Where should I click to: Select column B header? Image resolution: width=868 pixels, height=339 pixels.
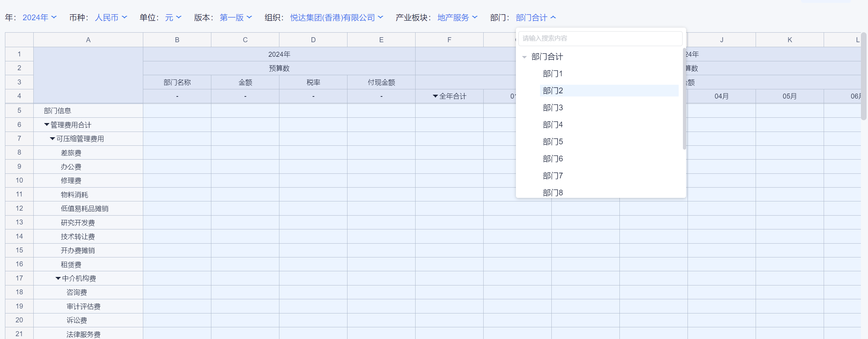pyautogui.click(x=177, y=40)
